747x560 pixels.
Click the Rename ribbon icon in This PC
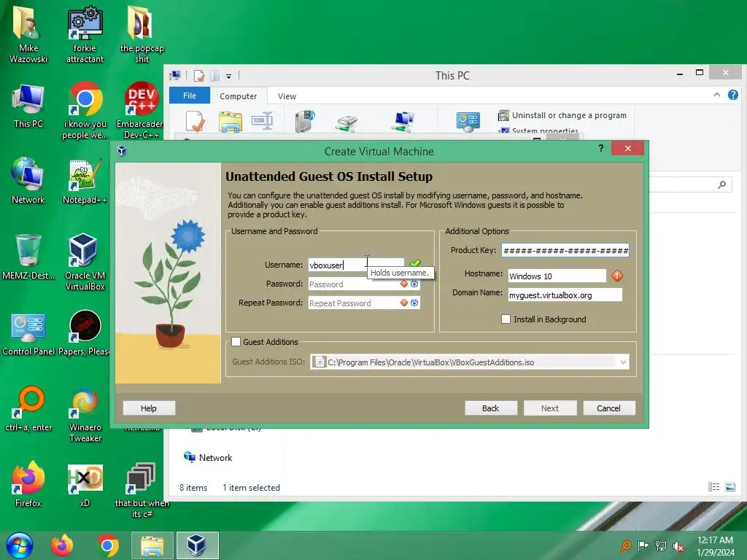pos(263,121)
